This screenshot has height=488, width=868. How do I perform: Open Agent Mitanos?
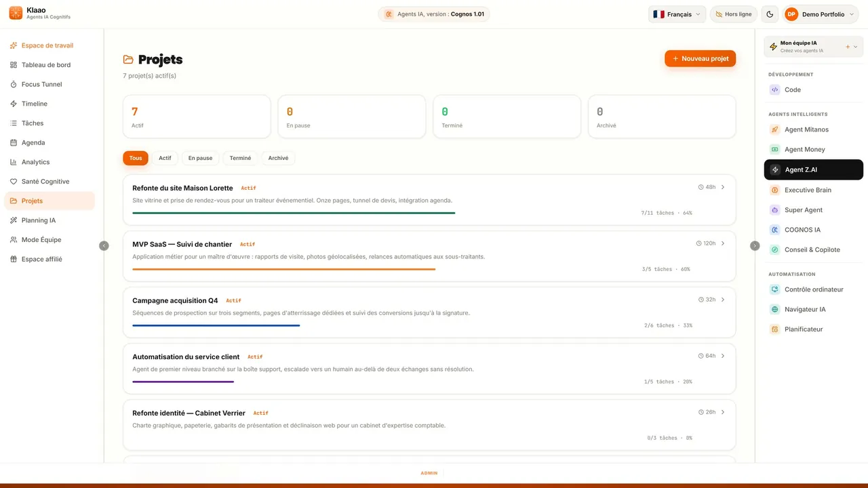[x=813, y=129]
